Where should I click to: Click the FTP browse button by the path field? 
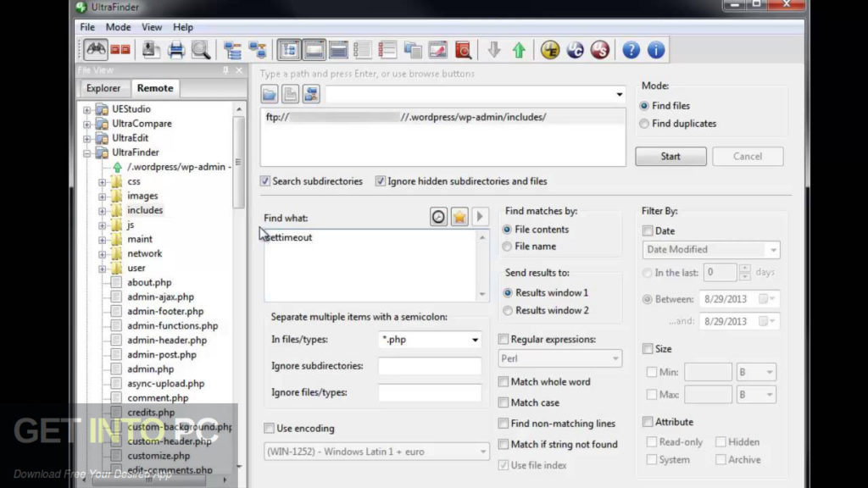tap(311, 94)
